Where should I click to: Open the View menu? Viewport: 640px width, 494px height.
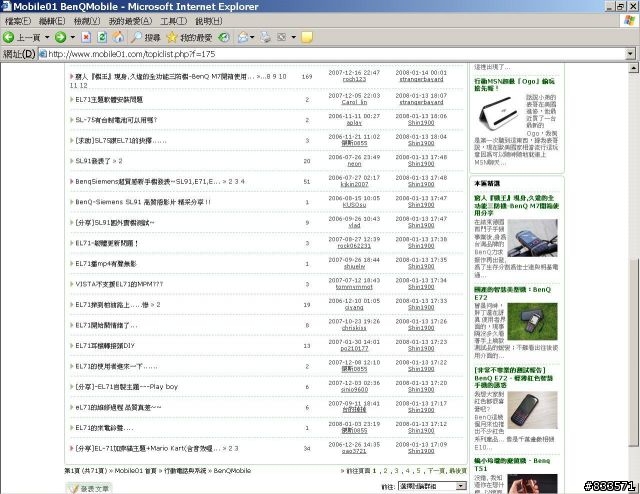pos(87,21)
